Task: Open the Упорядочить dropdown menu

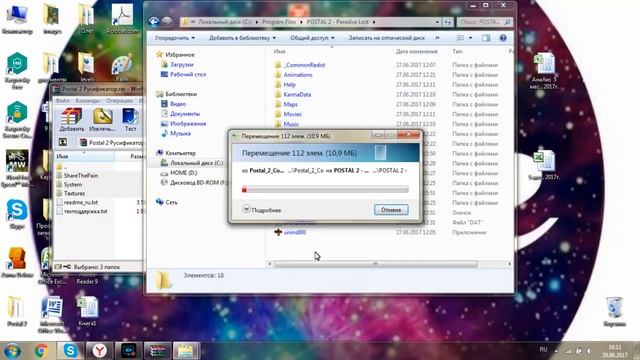Action: pos(175,38)
